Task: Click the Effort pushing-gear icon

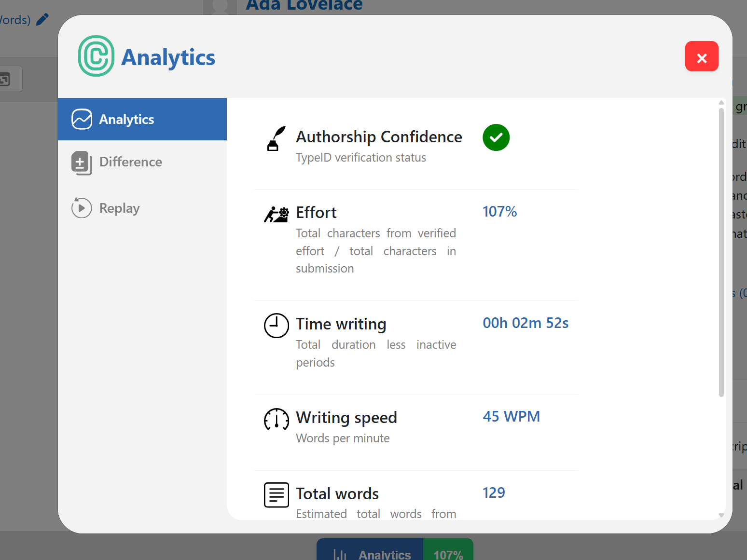Action: [x=276, y=214]
